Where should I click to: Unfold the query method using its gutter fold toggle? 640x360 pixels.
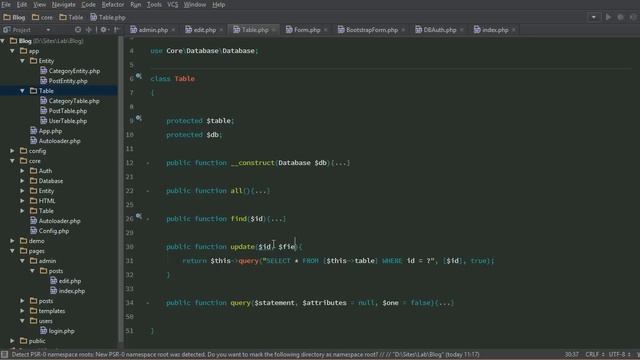pos(148,303)
